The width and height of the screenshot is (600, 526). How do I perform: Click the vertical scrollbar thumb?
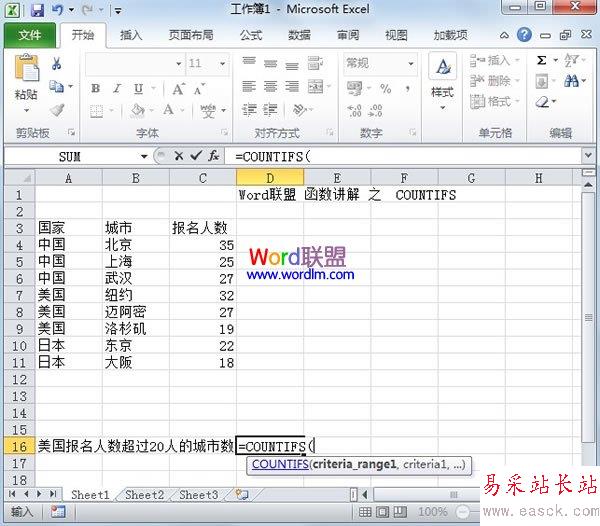point(589,317)
